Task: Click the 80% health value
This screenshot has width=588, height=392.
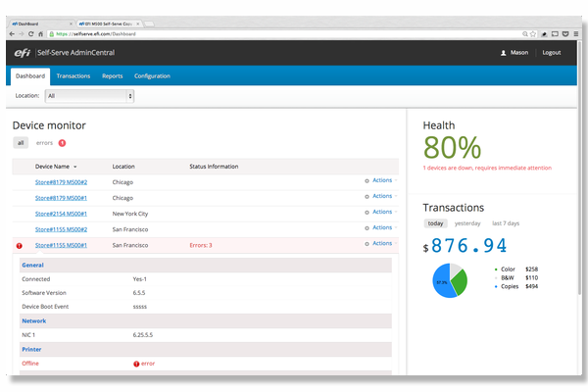Action: point(452,148)
